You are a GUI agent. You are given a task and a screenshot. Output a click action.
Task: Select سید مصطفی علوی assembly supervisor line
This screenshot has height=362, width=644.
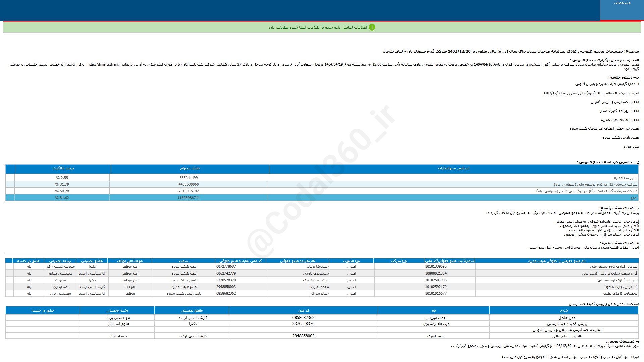point(599,226)
